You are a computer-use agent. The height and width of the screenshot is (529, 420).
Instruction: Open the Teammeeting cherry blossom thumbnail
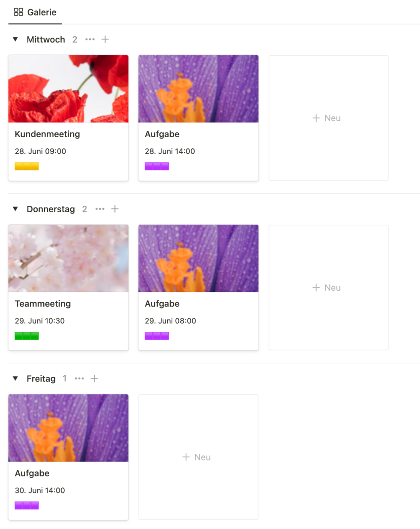tap(68, 258)
